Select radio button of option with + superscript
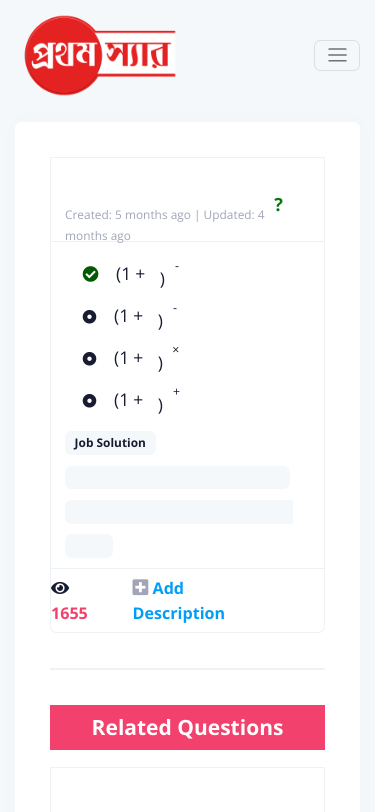 [x=90, y=400]
